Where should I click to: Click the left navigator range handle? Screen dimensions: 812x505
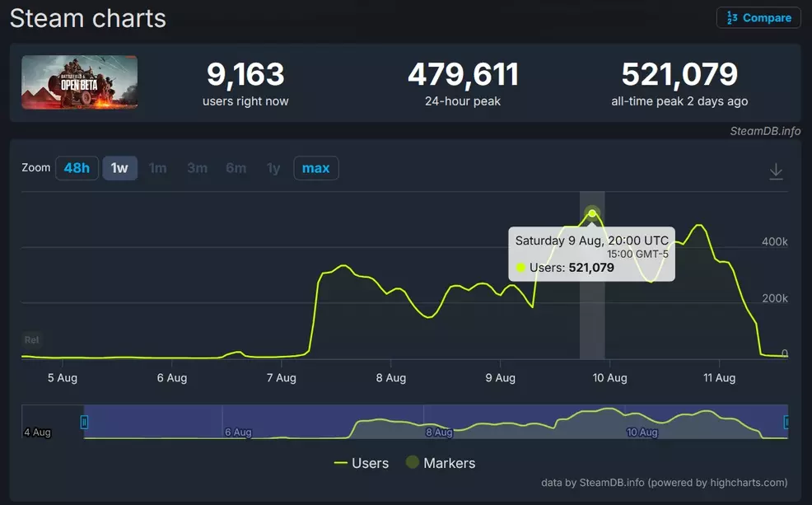(84, 422)
